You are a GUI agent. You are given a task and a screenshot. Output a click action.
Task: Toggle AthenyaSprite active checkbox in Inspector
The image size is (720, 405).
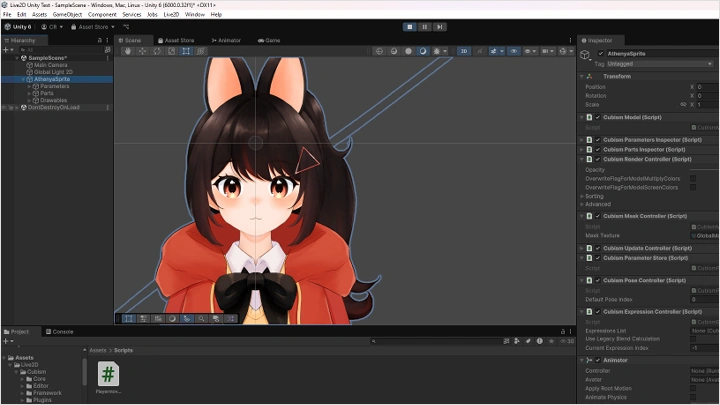(601, 54)
